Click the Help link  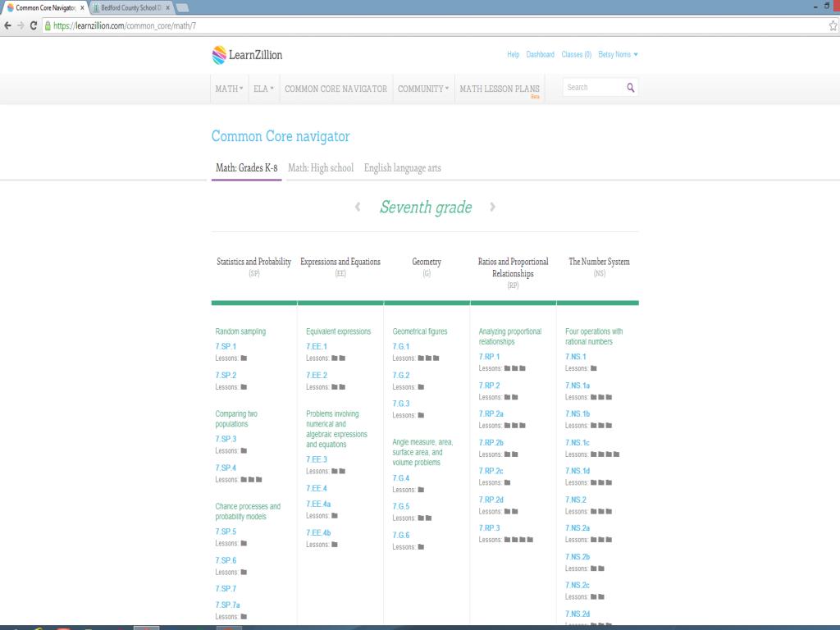514,55
